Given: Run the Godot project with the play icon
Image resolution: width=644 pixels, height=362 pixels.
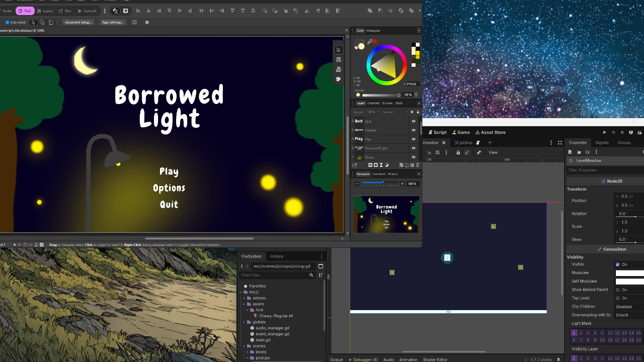Looking at the screenshot, I should pyautogui.click(x=604, y=132).
